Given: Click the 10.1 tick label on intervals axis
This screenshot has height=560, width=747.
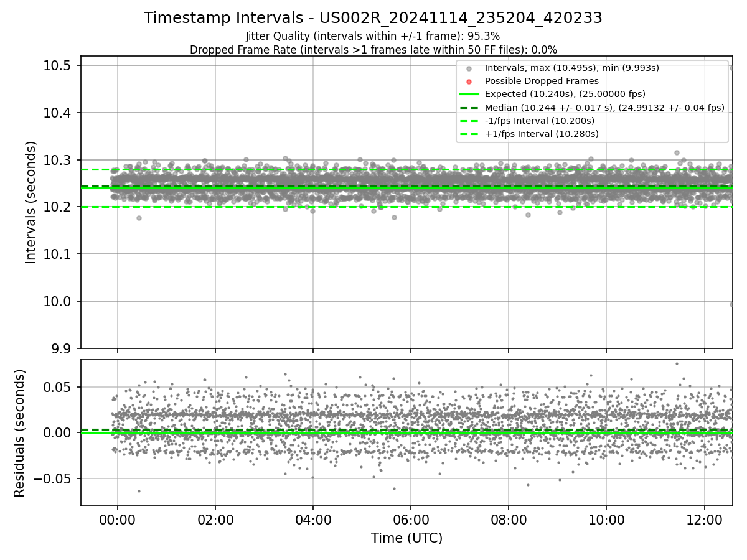Looking at the screenshot, I should 57,254.
